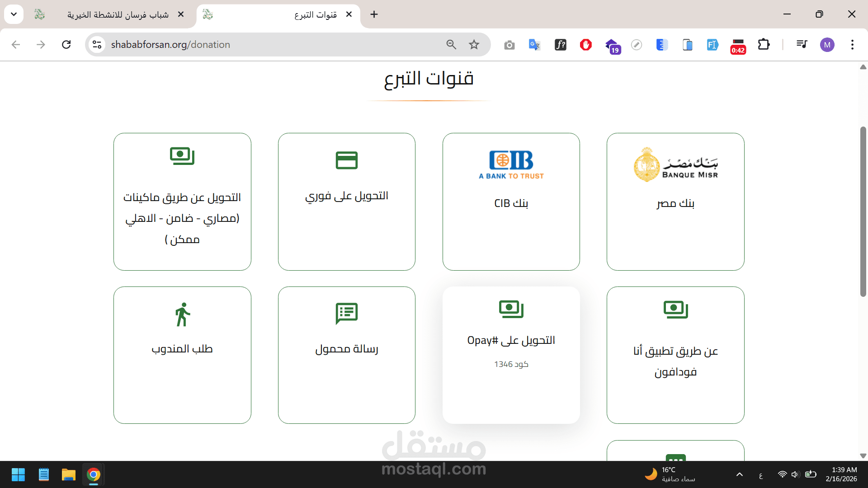Reload the donation page

pyautogui.click(x=66, y=44)
